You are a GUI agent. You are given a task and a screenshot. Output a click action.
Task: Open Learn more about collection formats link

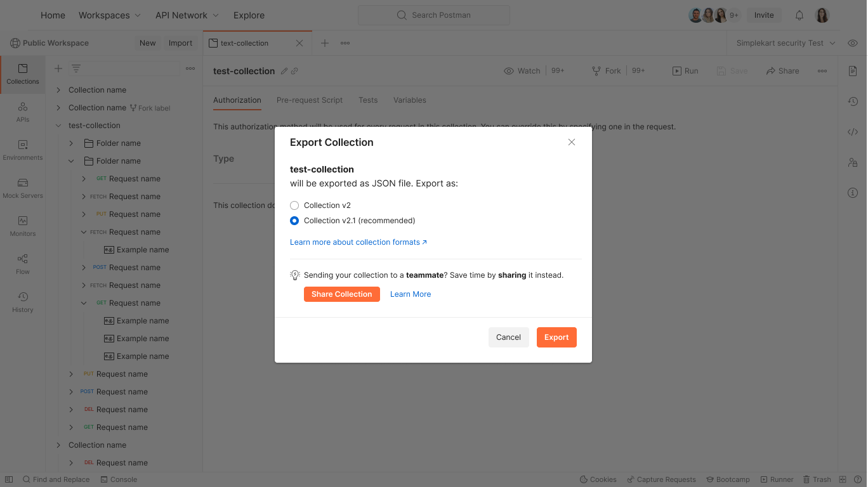click(358, 242)
